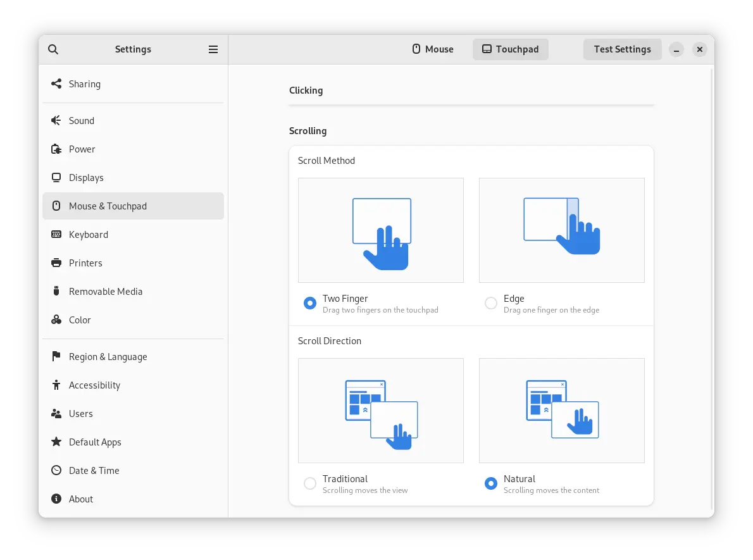The height and width of the screenshot is (560, 753).
Task: Enable Traditional scroll direction
Action: pyautogui.click(x=310, y=483)
